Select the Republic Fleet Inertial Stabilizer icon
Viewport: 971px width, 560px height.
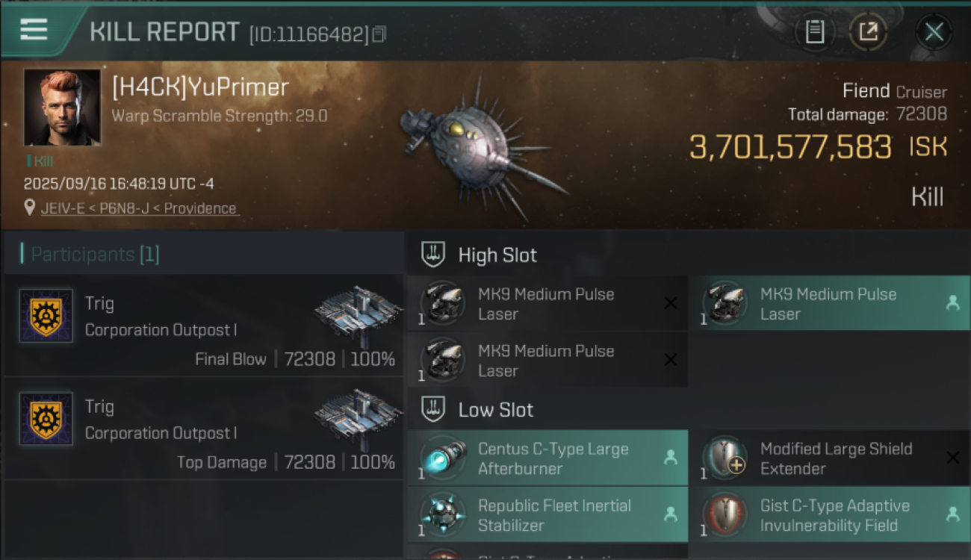tap(443, 515)
